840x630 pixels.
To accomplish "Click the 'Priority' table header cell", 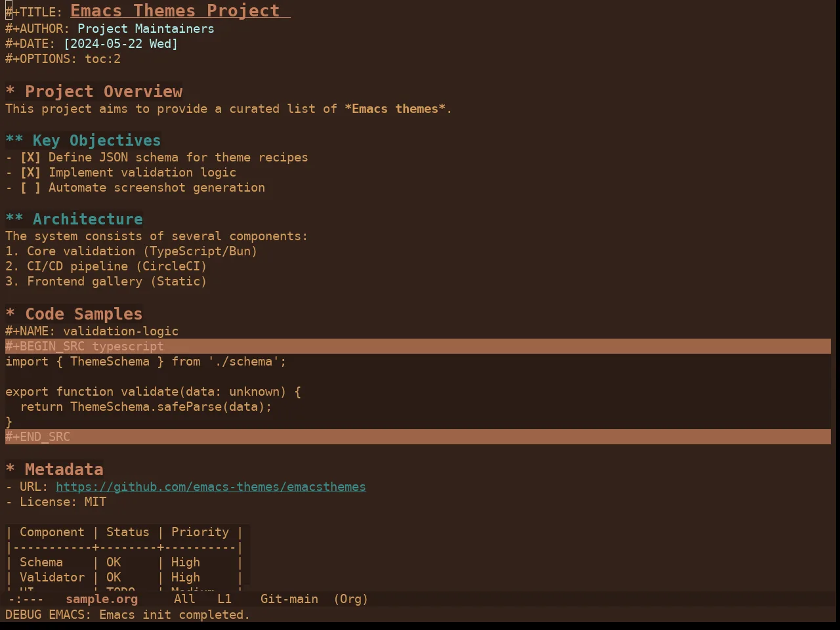I will (200, 532).
